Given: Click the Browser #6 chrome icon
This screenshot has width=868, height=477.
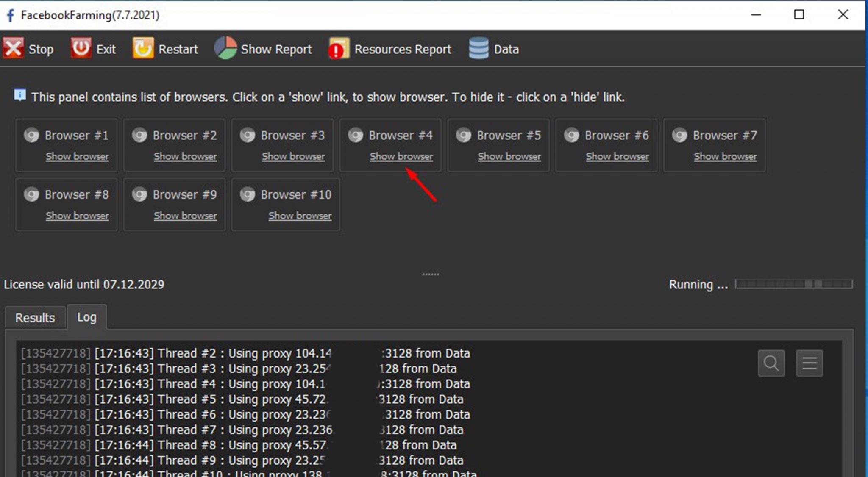Looking at the screenshot, I should (x=572, y=135).
